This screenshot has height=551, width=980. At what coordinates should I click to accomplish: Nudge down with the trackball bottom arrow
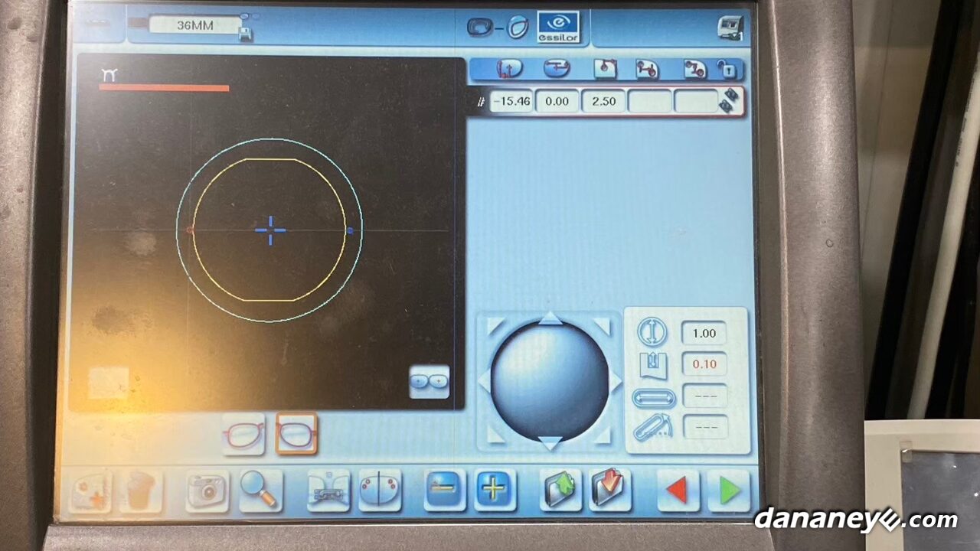tap(550, 442)
